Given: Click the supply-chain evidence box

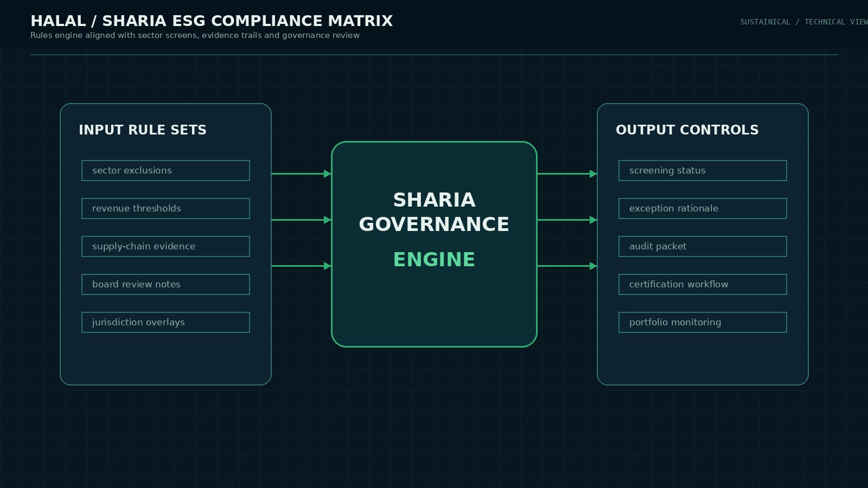Looking at the screenshot, I should [x=165, y=246].
